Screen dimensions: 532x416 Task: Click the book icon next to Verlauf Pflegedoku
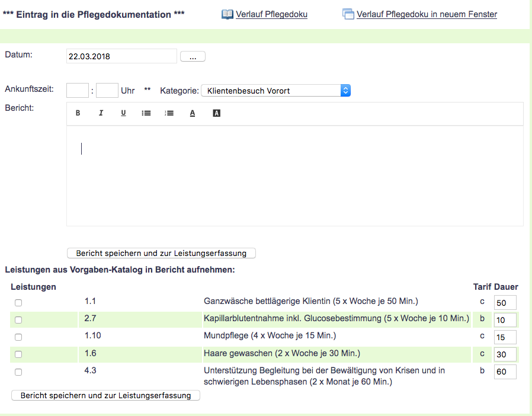227,14
